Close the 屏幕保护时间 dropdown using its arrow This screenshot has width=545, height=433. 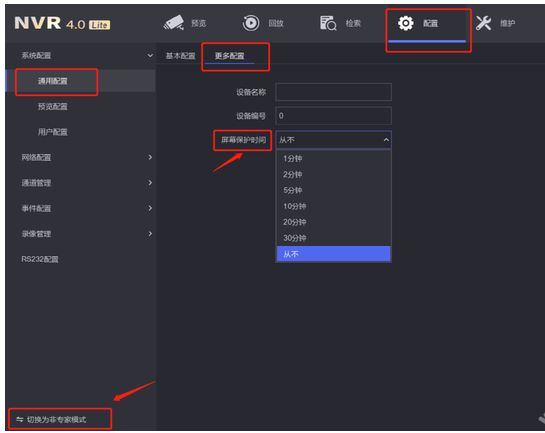coord(386,140)
